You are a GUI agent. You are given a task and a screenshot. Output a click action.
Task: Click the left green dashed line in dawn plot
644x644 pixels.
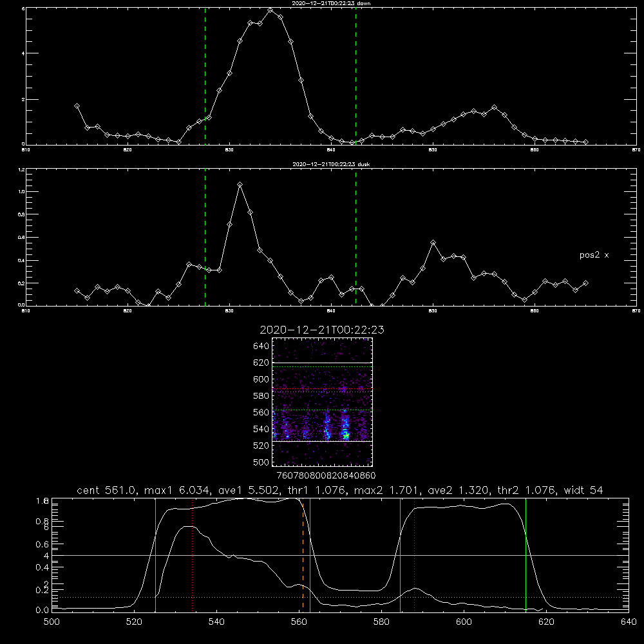(205, 76)
